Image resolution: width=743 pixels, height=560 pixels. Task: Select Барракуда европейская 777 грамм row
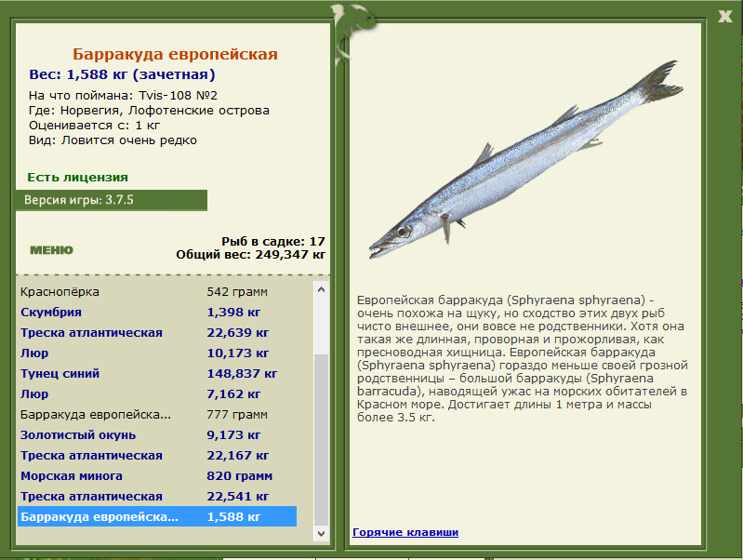(x=157, y=415)
